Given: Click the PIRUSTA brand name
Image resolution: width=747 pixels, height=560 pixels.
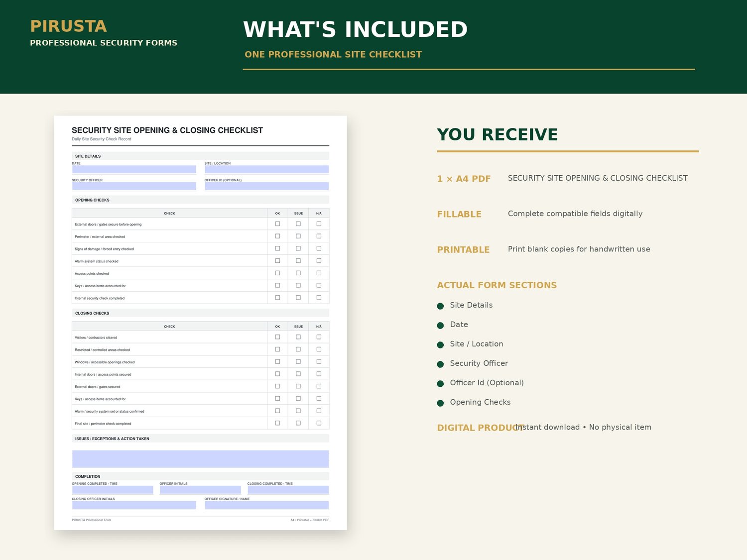Looking at the screenshot, I should tap(68, 26).
